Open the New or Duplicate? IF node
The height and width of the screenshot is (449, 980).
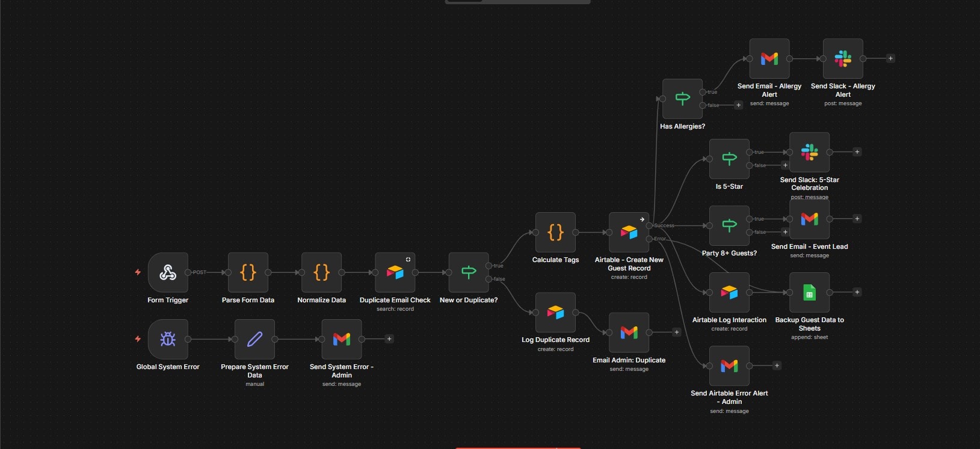[x=469, y=272]
